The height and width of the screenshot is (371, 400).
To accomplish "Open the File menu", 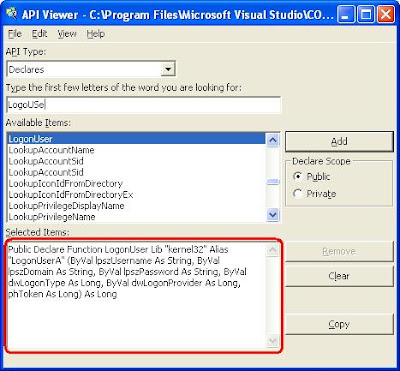I will point(15,34).
